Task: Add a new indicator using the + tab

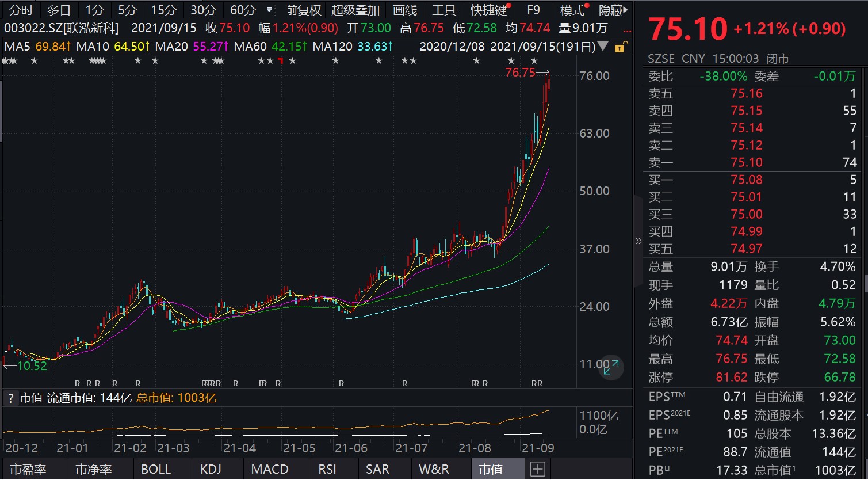Action: 537,469
